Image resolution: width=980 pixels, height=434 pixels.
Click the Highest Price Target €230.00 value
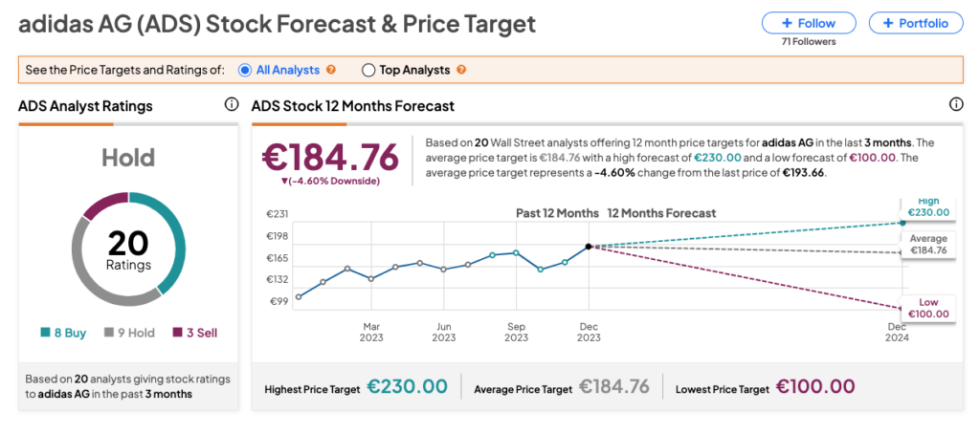pos(407,386)
